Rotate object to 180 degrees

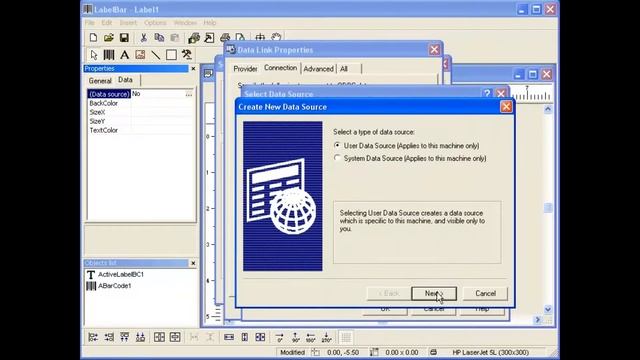(x=311, y=337)
